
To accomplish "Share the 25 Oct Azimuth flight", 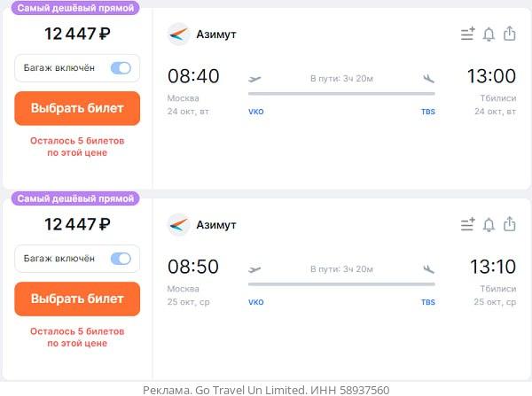I will [x=509, y=224].
